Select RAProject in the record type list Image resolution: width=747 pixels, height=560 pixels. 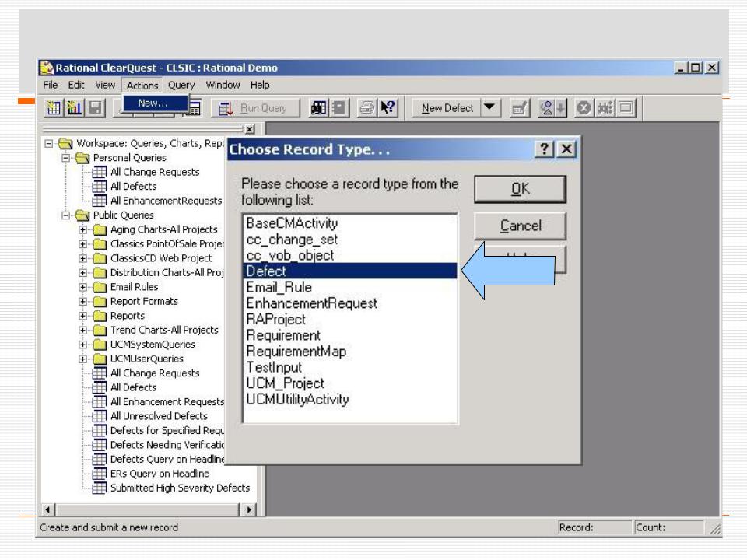(350, 320)
